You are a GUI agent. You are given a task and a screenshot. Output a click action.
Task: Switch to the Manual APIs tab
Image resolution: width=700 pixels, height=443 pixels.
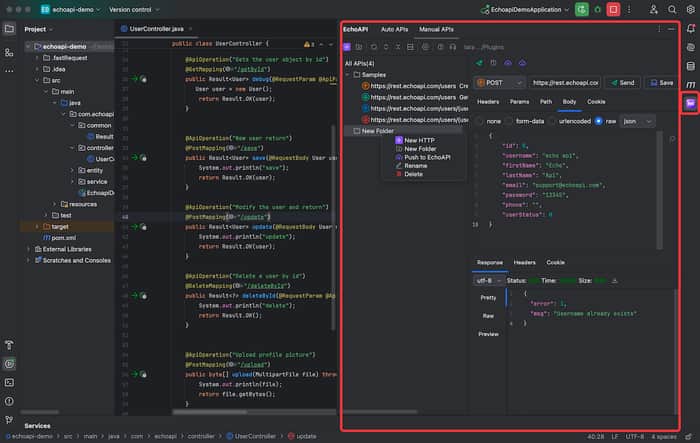coord(436,29)
